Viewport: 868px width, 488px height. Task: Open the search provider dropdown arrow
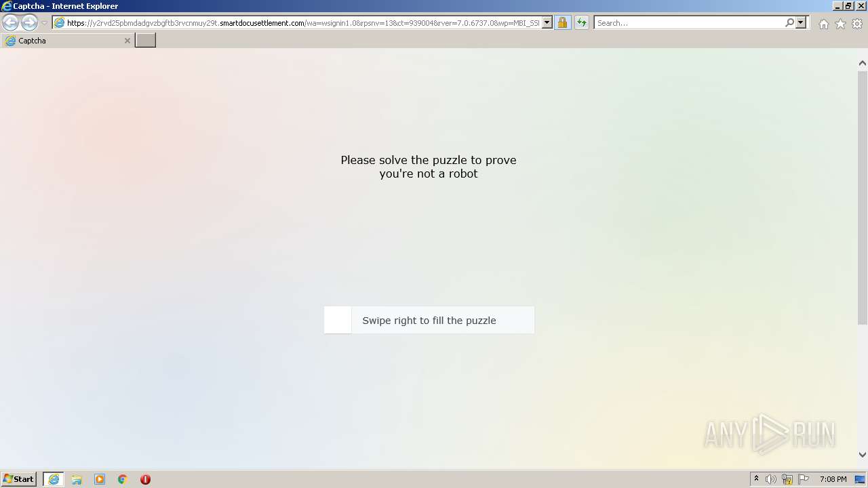tap(801, 23)
